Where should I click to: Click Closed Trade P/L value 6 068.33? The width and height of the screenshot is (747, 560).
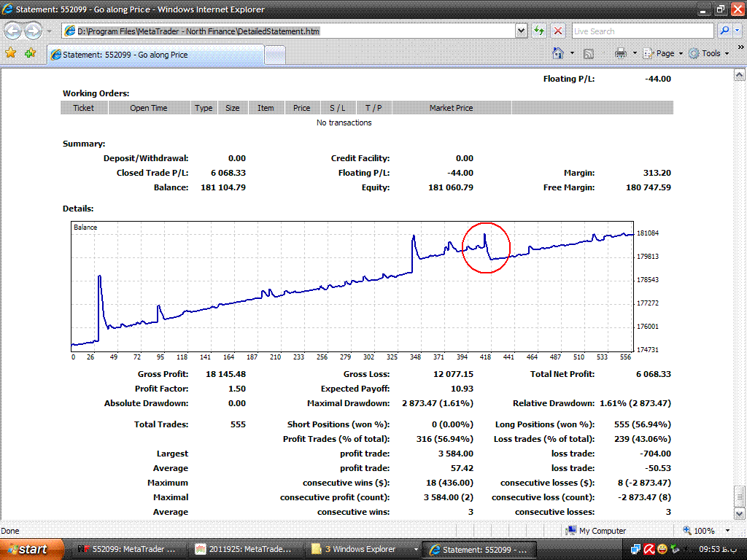point(228,173)
